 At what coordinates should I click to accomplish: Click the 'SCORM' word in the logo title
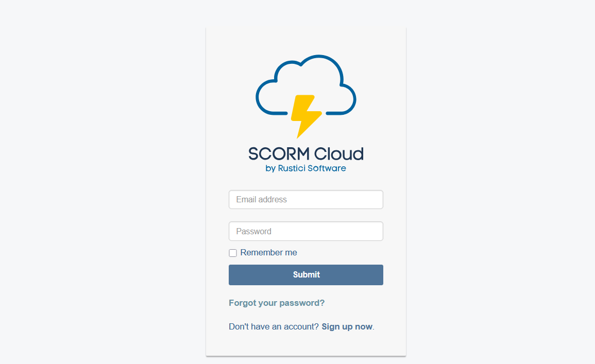pyautogui.click(x=279, y=154)
